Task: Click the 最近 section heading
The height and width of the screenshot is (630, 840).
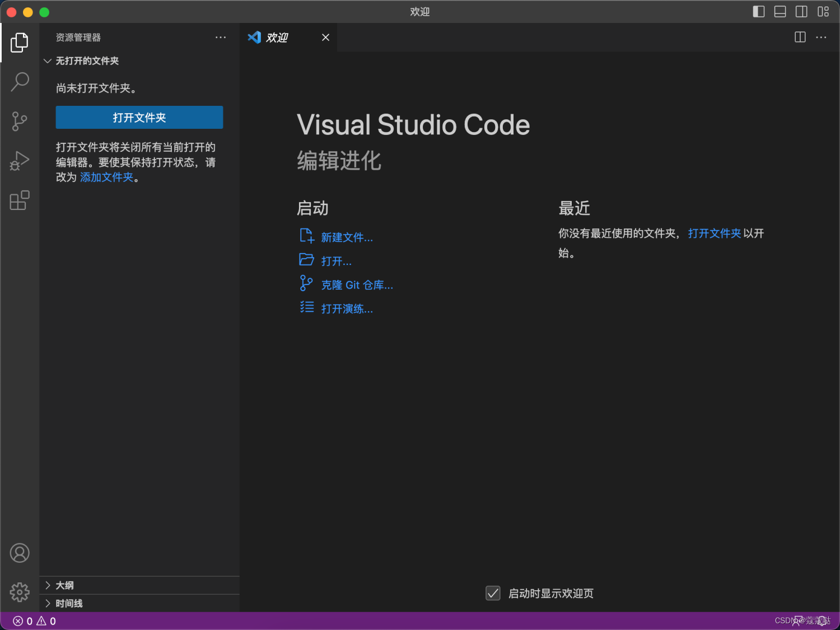Action: (575, 208)
